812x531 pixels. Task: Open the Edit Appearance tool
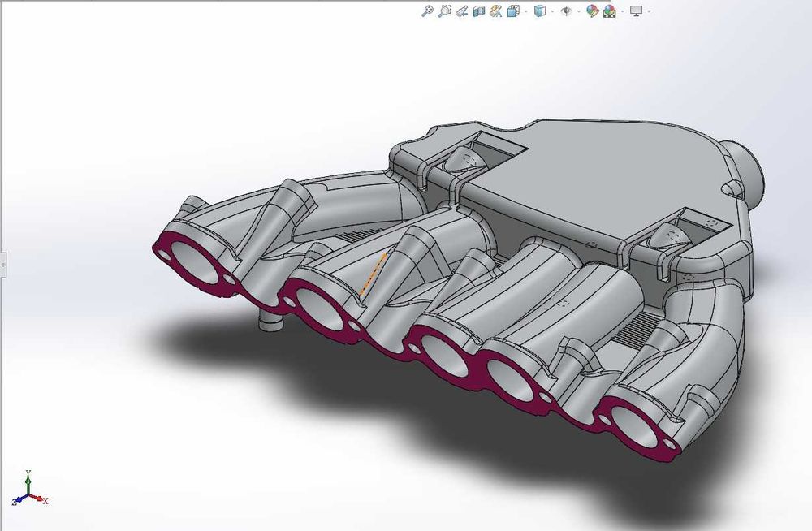coord(593,11)
